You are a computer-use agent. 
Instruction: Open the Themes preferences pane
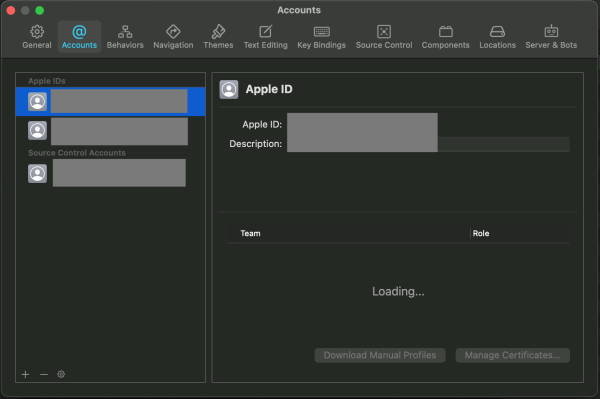click(x=218, y=37)
